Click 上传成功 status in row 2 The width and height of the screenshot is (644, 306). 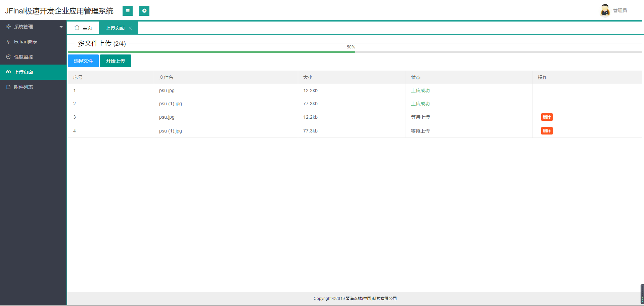420,104
